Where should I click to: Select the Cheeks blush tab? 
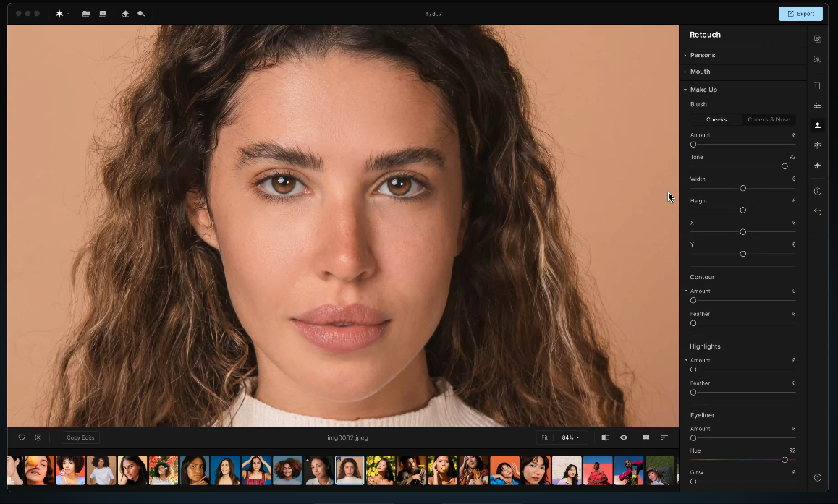click(x=716, y=120)
